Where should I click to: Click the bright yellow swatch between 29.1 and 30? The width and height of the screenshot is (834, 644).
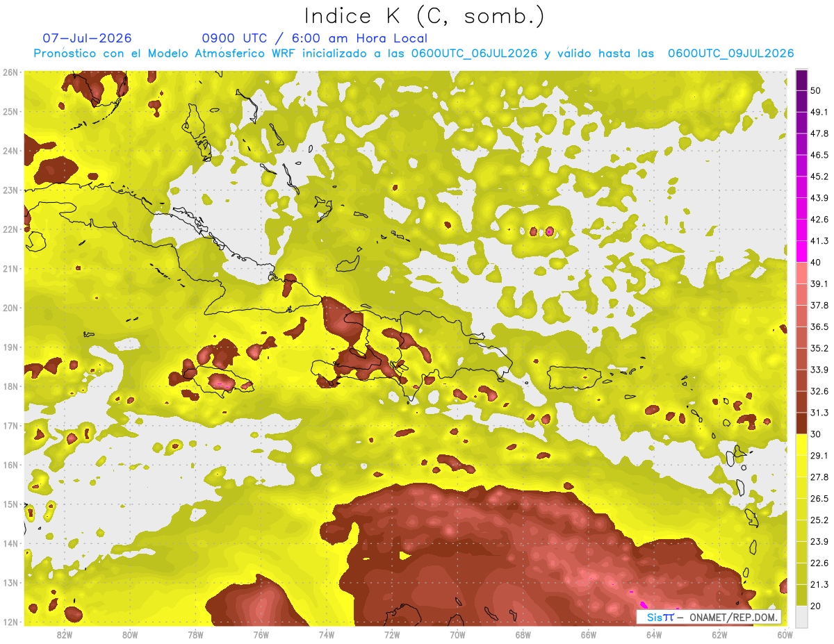tap(801, 445)
